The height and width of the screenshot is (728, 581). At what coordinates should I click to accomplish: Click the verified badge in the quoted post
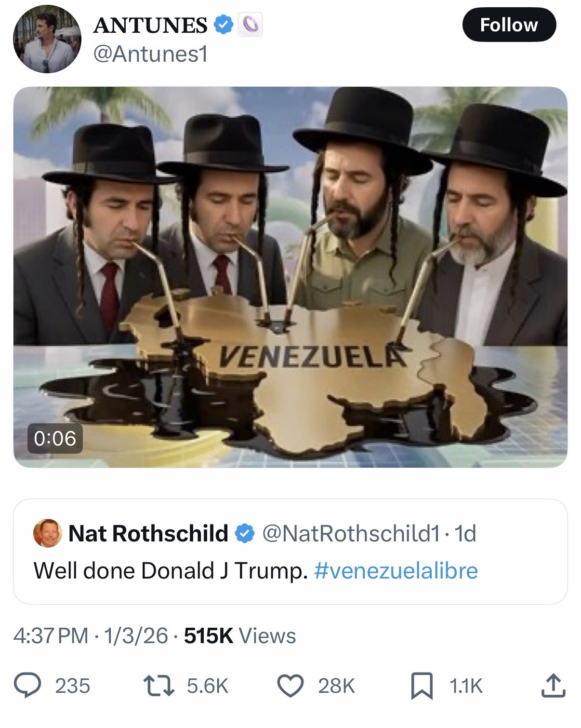[245, 533]
